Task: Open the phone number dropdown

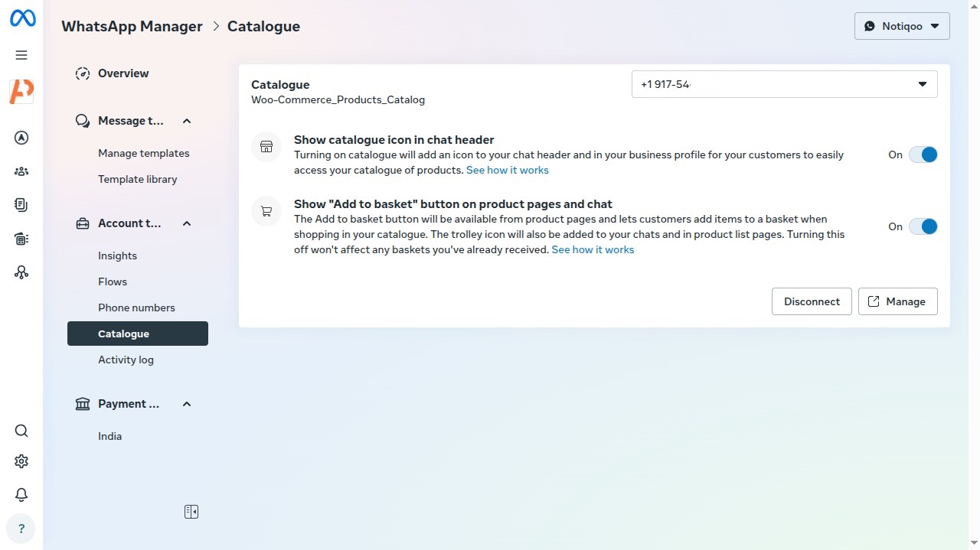Action: pyautogui.click(x=784, y=84)
